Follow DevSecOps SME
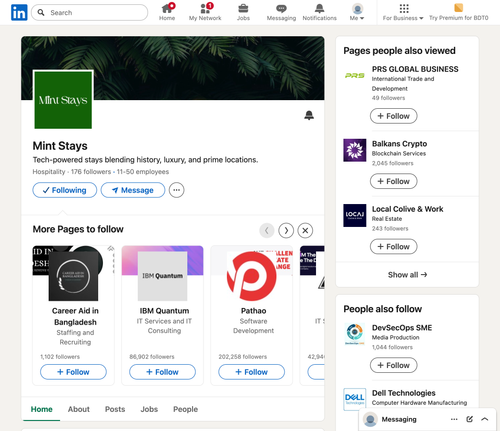500x431 pixels. (394, 365)
